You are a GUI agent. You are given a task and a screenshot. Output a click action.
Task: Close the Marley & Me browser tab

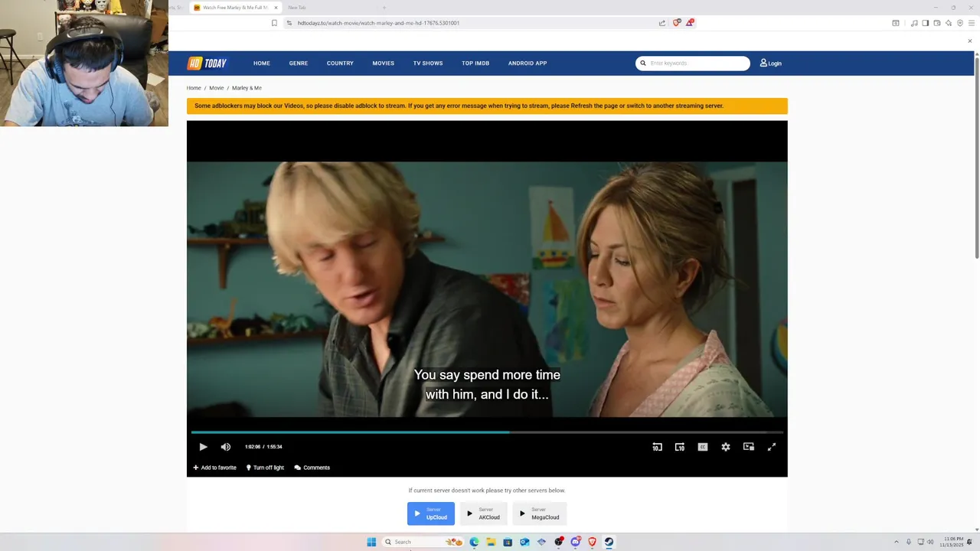tap(276, 8)
